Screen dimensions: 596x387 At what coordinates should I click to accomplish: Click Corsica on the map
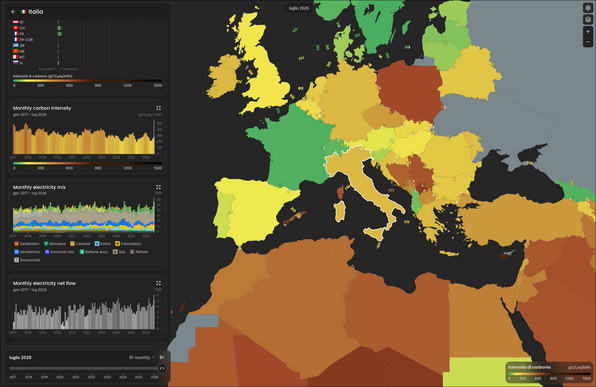(x=341, y=192)
